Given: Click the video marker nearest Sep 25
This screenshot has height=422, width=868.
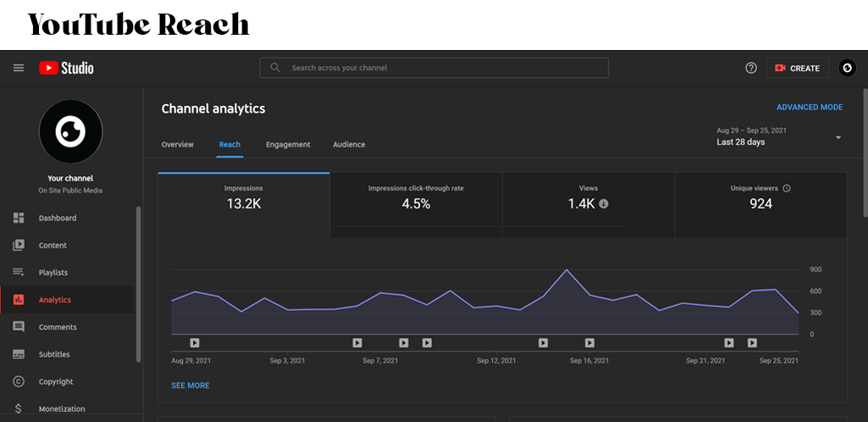Looking at the screenshot, I should pos(752,343).
